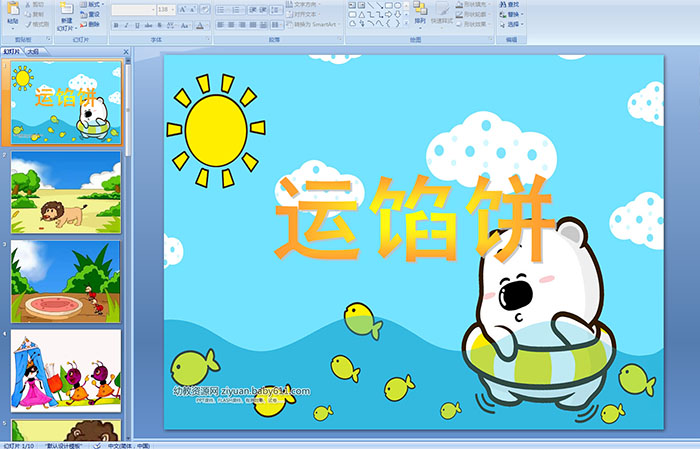
Task: Select the Format Painter (格式刷)
Action: [37, 24]
